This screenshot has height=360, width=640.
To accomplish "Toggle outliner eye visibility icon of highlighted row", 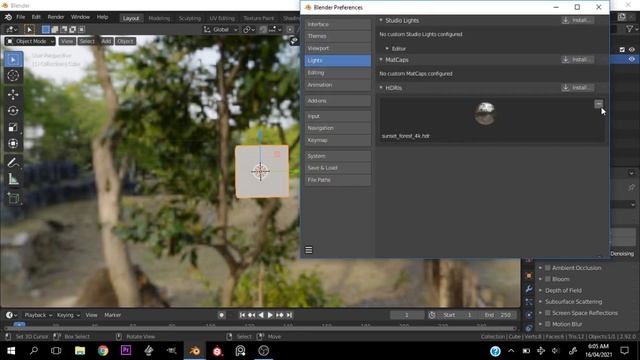I will pyautogui.click(x=631, y=59).
